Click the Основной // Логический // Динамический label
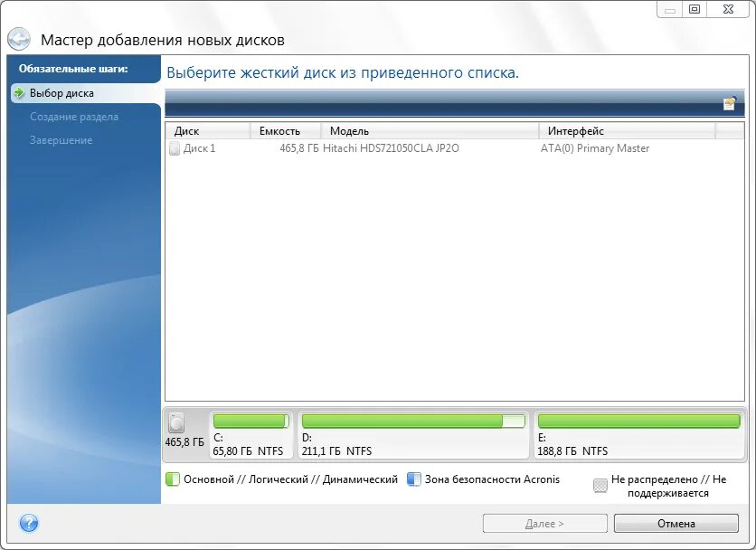Image resolution: width=756 pixels, height=550 pixels. [x=290, y=479]
